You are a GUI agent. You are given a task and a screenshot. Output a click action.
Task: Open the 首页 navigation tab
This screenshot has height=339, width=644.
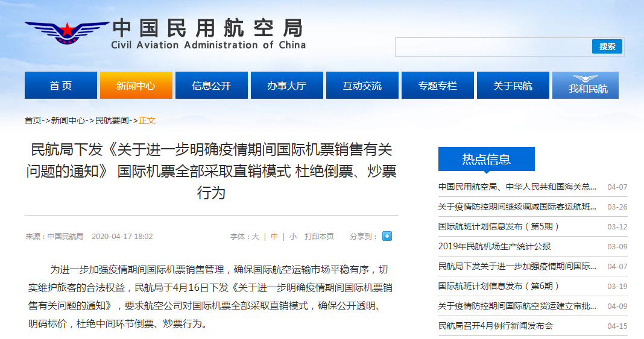pyautogui.click(x=61, y=86)
